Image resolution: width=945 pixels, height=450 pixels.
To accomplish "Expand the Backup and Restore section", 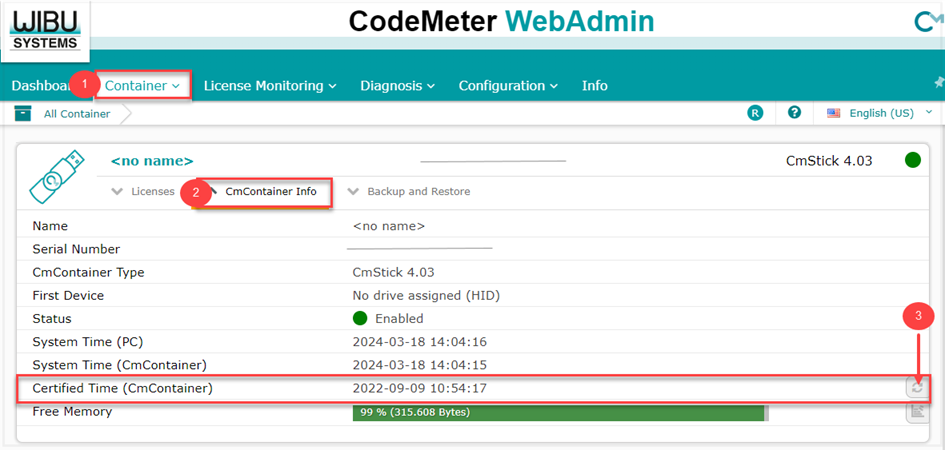I will pyautogui.click(x=409, y=192).
